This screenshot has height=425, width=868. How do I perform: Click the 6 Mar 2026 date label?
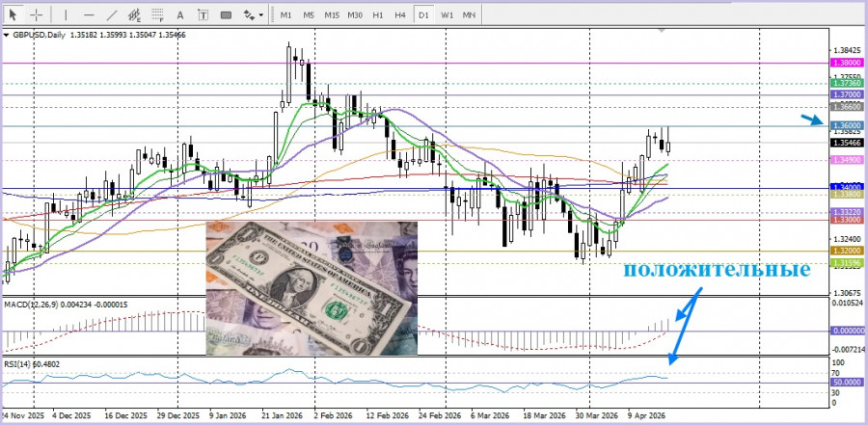(489, 414)
